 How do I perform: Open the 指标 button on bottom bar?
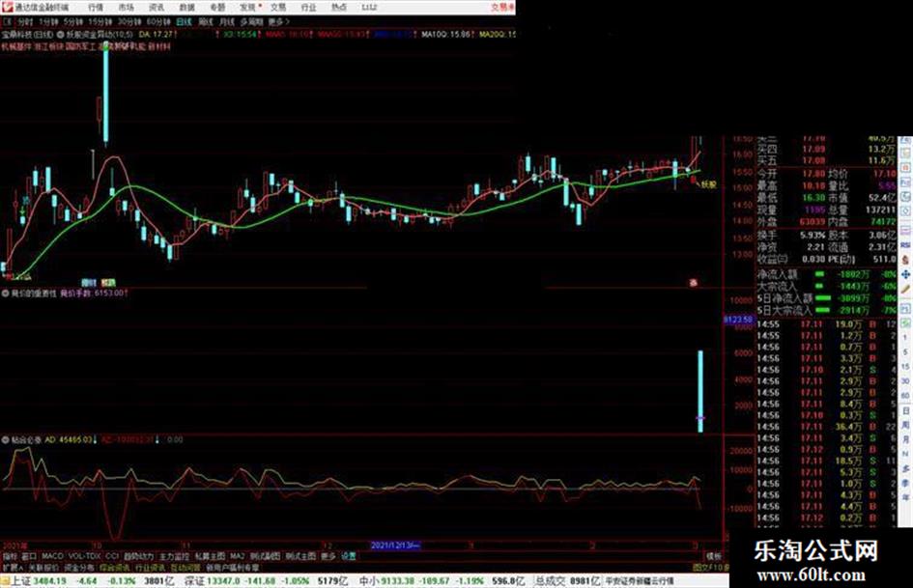click(x=10, y=556)
